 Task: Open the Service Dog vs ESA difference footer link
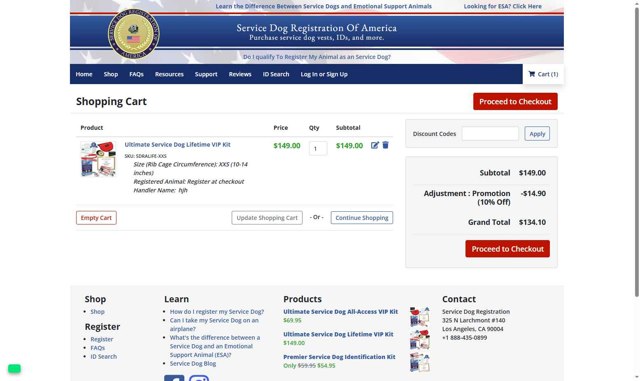click(x=215, y=346)
